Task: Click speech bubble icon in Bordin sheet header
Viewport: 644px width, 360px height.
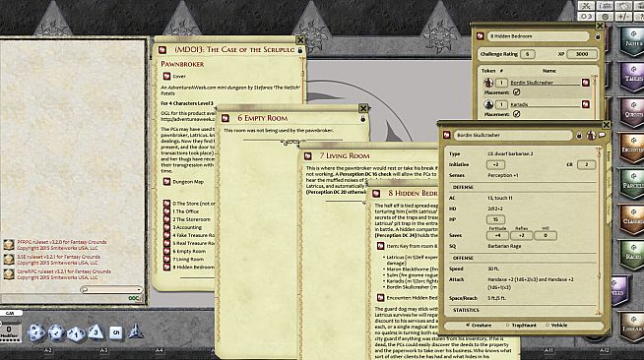Action: [602, 135]
